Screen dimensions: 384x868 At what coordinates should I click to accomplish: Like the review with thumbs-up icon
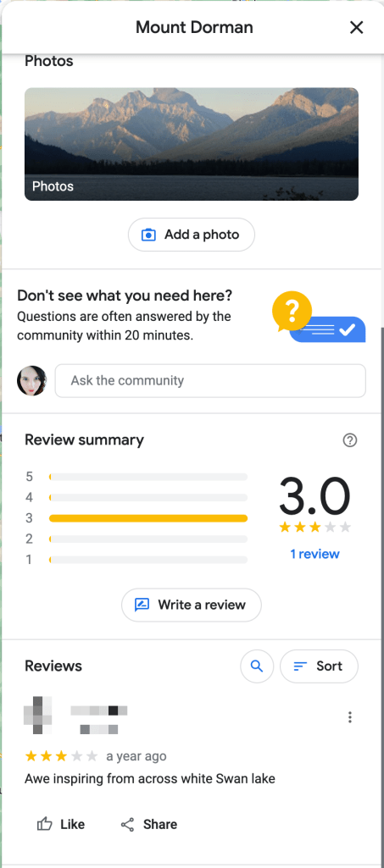60,824
